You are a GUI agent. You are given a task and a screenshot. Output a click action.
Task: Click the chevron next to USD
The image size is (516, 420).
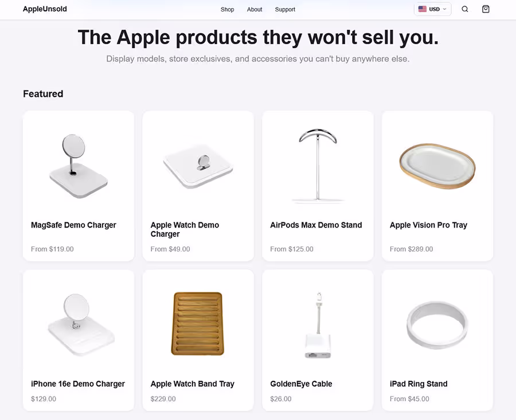pos(444,9)
